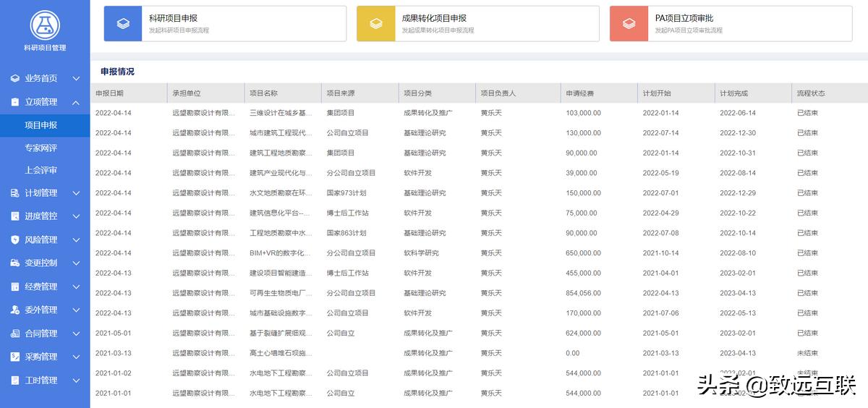868x408 pixels.
Task: Start 科研项目申报 application card
Action: click(225, 24)
